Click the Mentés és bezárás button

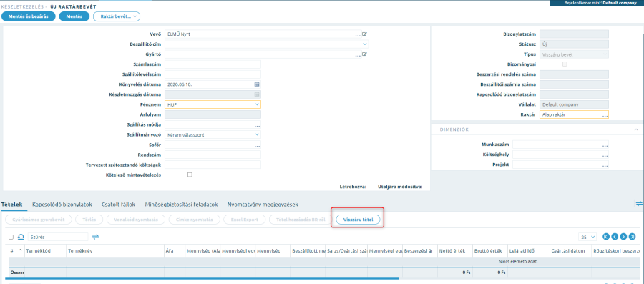pos(29,16)
